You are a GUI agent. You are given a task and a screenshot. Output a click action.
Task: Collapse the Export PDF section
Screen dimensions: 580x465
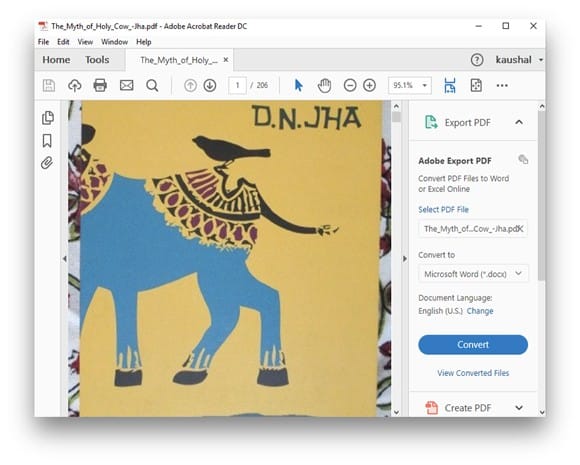pyautogui.click(x=519, y=122)
